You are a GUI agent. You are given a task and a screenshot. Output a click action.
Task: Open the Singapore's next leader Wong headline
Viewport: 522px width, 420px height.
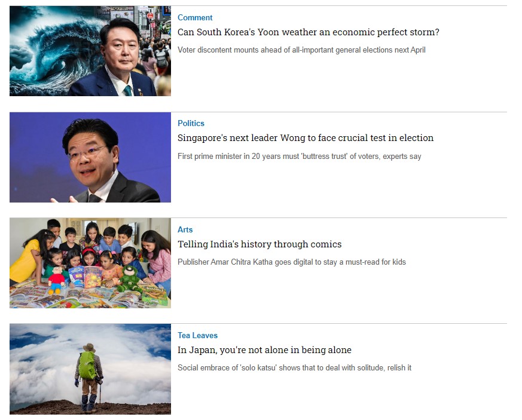pos(306,138)
